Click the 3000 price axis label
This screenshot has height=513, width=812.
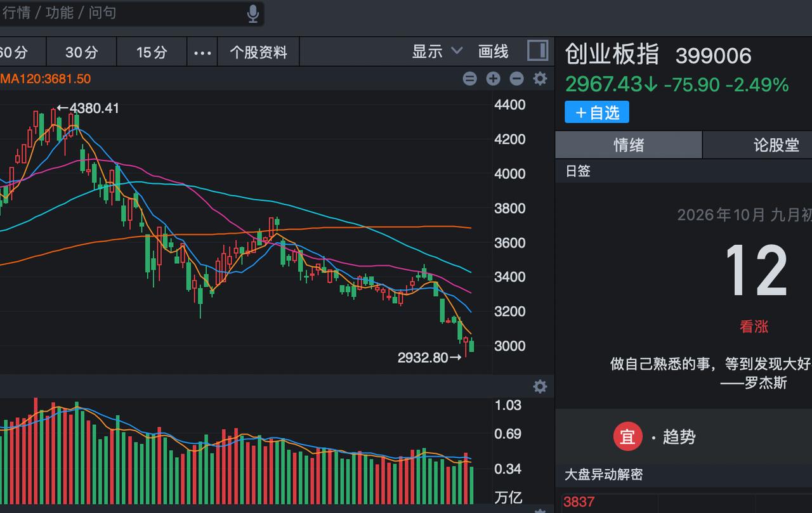(509, 346)
